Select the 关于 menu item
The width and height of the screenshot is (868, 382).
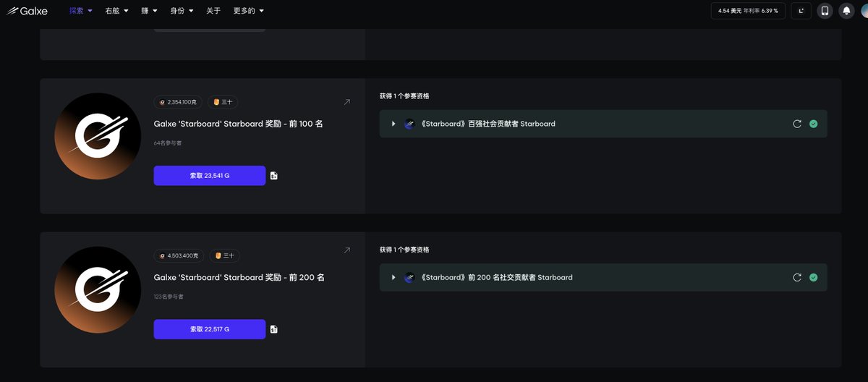213,11
